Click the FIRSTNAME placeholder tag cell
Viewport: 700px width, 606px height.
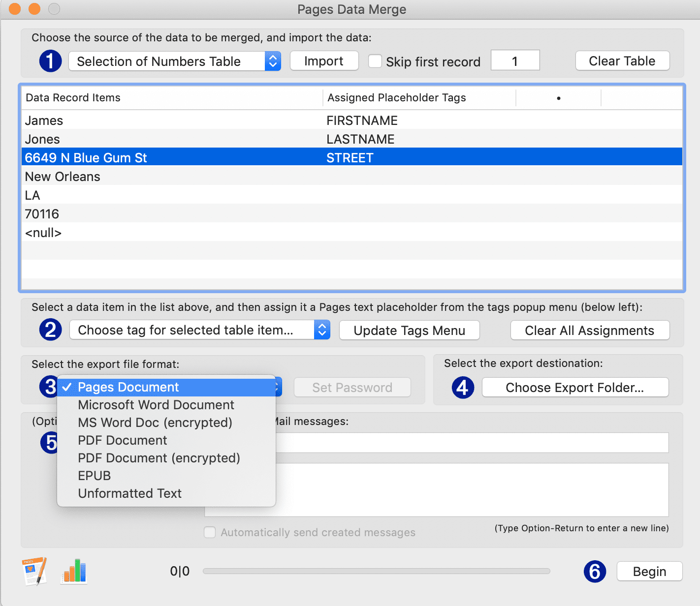tap(362, 121)
